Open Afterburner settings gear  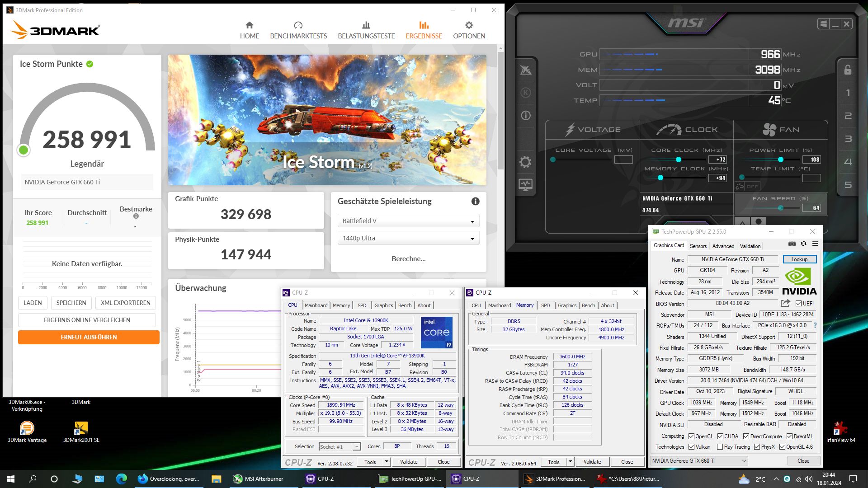525,162
